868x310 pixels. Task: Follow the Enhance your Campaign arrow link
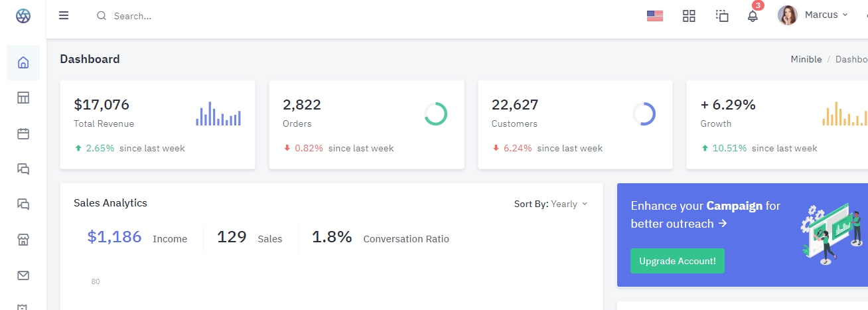pyautogui.click(x=723, y=224)
